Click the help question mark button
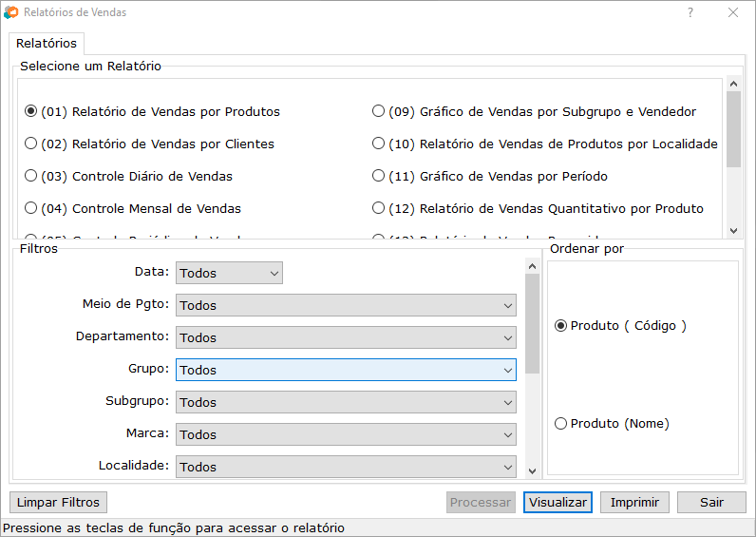The width and height of the screenshot is (756, 537). (690, 13)
